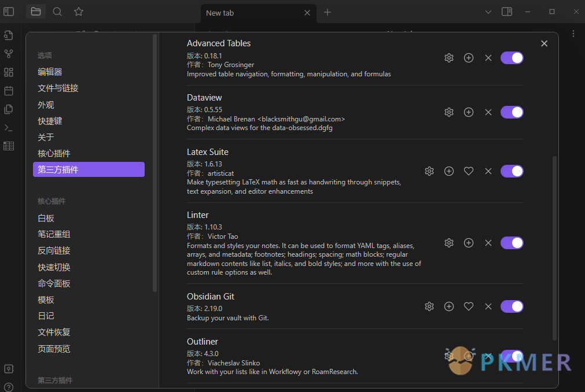Open command palette ribbon icon

(9, 127)
